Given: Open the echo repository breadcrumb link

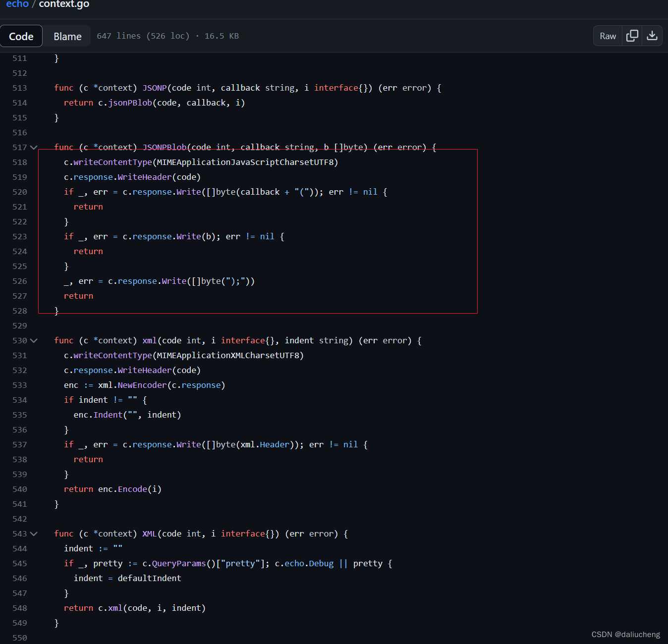Looking at the screenshot, I should click(17, 4).
